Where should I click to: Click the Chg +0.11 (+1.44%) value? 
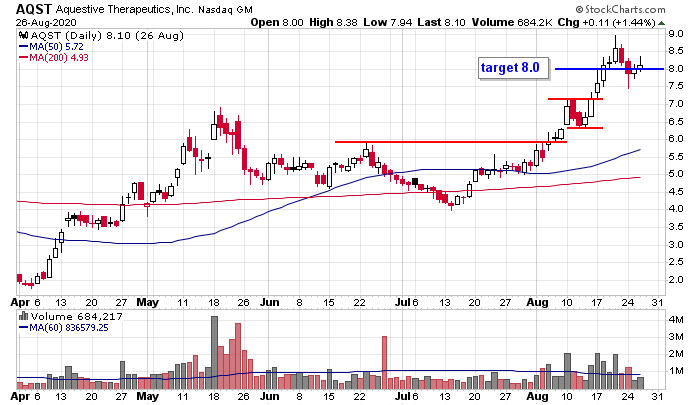coord(607,22)
